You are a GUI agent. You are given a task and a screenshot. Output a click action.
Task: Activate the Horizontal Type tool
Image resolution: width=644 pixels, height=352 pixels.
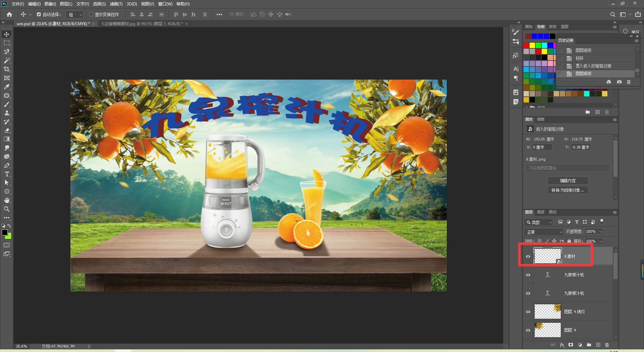click(x=7, y=174)
